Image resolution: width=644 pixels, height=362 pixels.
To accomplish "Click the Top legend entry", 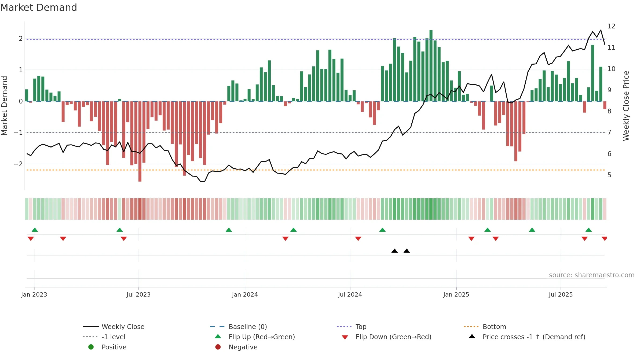I will click(352, 327).
